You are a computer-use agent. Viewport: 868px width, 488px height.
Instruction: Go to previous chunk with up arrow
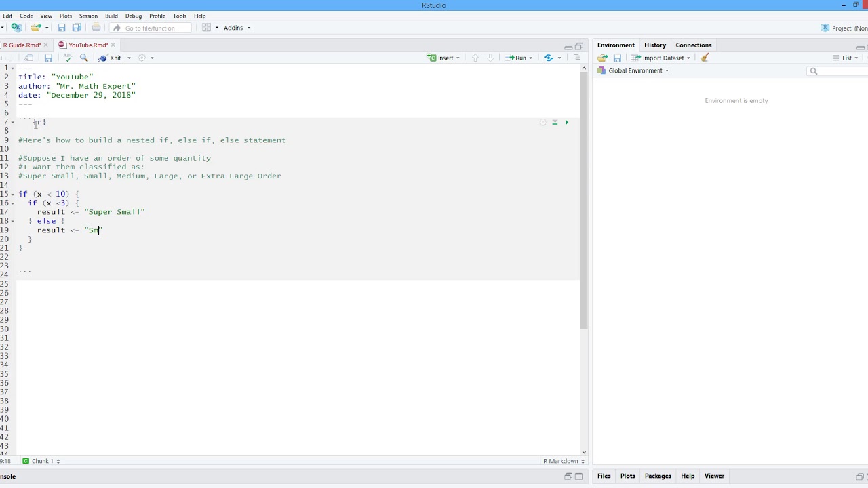[475, 58]
